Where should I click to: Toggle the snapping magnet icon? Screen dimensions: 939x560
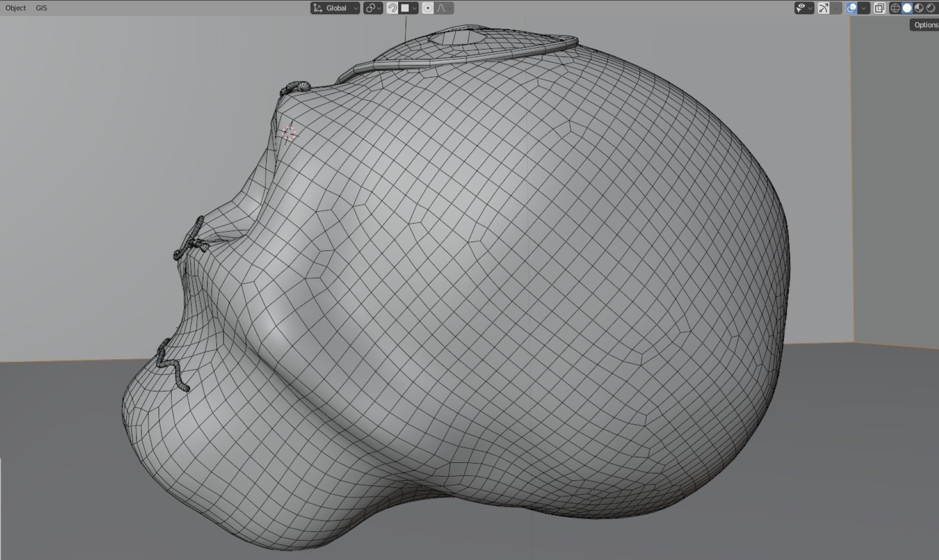392,8
